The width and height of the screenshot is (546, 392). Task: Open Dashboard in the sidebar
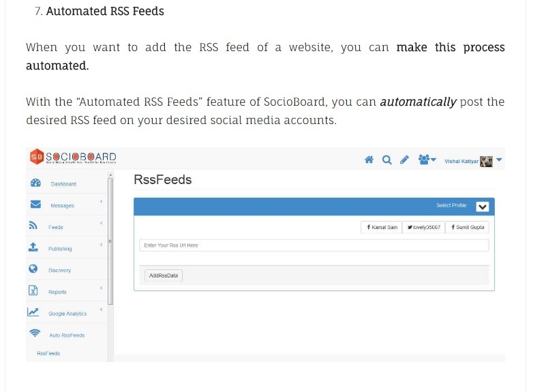click(x=63, y=184)
